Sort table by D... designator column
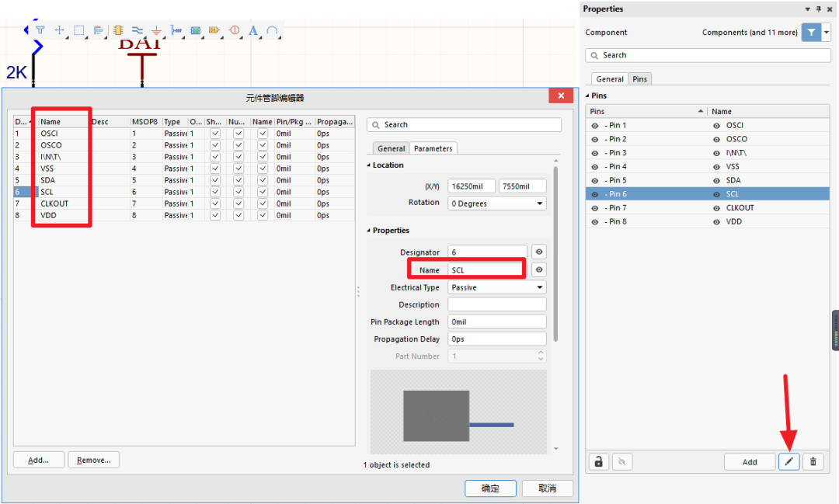This screenshot has width=839, height=504. 24,121
